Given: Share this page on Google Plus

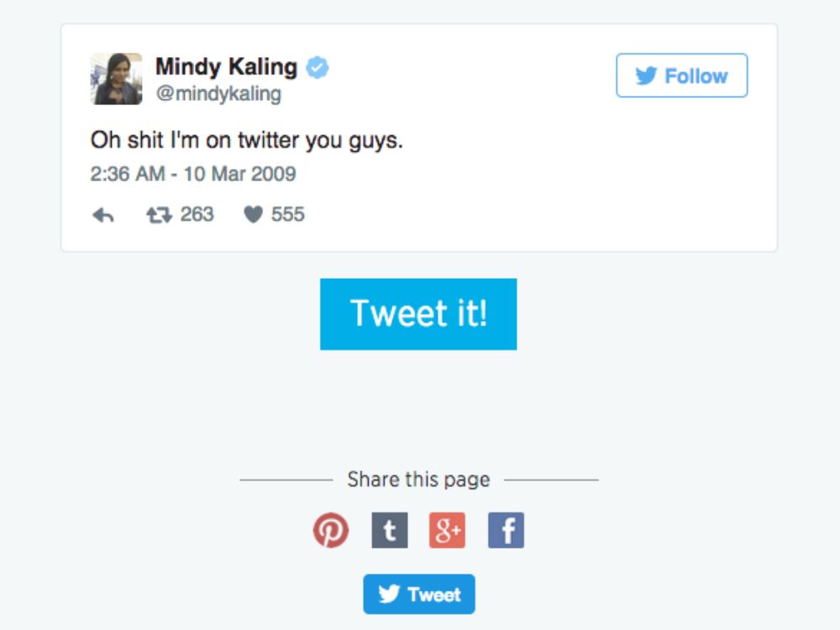Looking at the screenshot, I should pyautogui.click(x=447, y=531).
